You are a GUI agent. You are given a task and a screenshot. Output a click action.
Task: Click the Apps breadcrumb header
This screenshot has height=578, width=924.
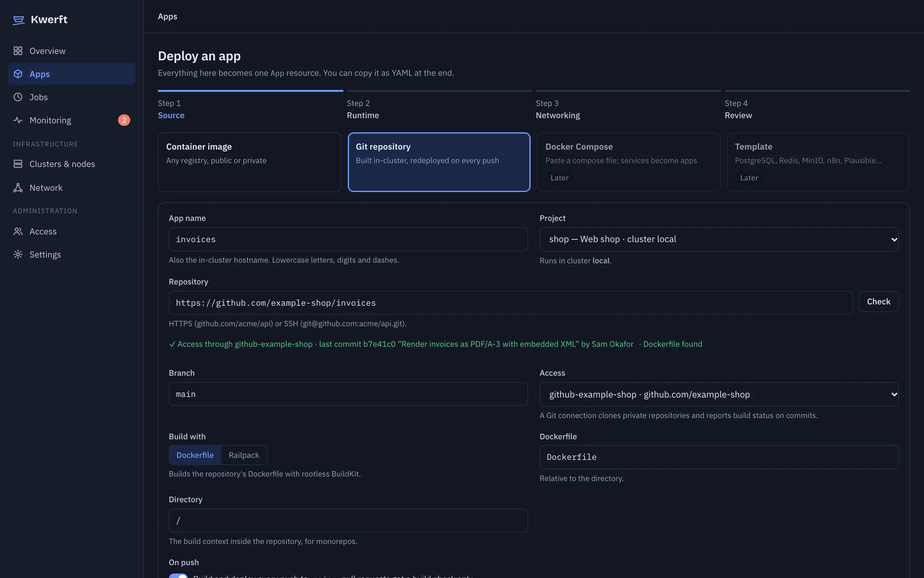pos(167,16)
